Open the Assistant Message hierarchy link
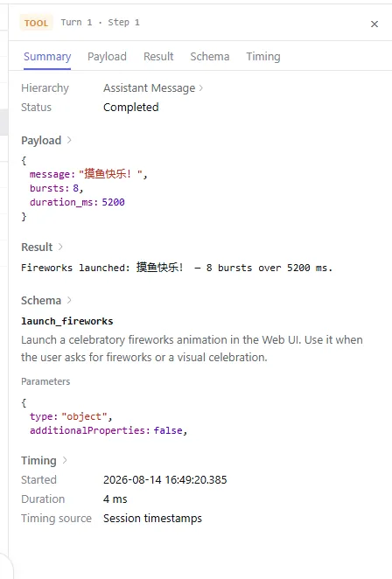The height and width of the screenshot is (579, 392). [150, 87]
